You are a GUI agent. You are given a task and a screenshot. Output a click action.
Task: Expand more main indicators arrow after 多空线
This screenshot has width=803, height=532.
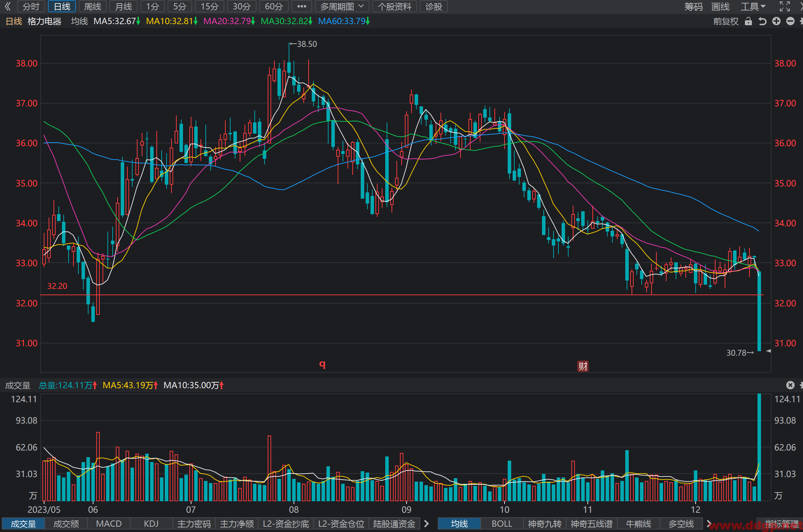click(709, 524)
